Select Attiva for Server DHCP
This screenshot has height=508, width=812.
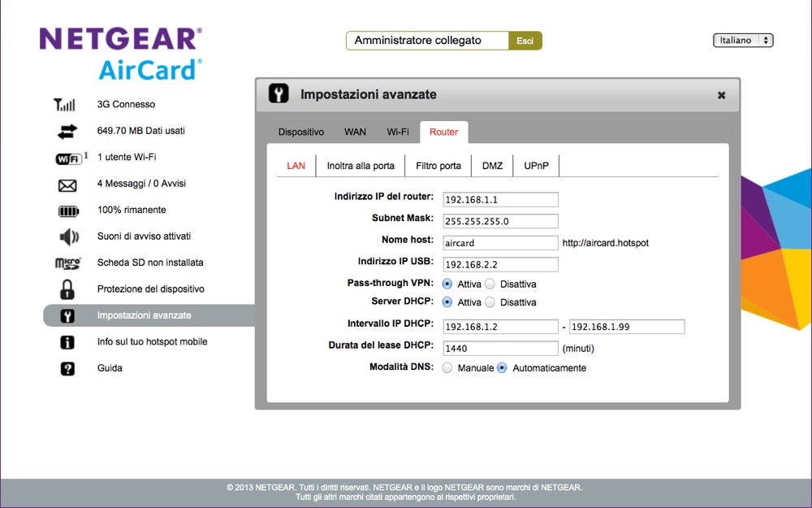(x=447, y=302)
